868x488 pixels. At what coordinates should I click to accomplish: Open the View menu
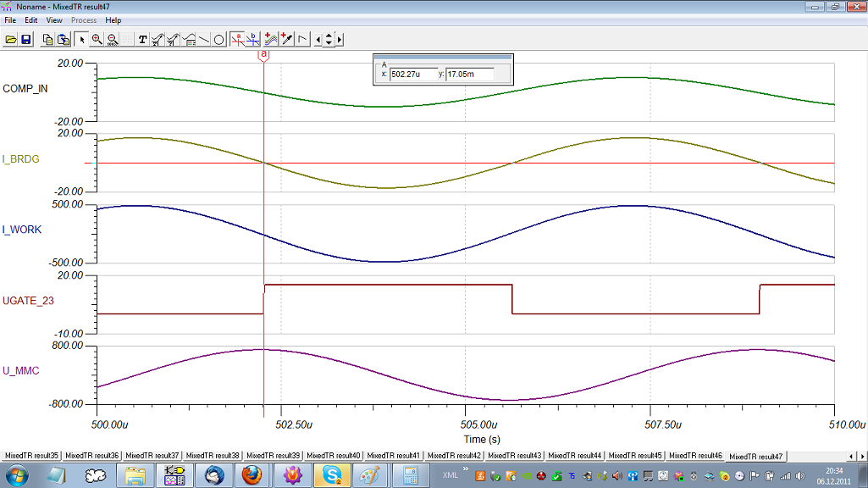coord(53,20)
